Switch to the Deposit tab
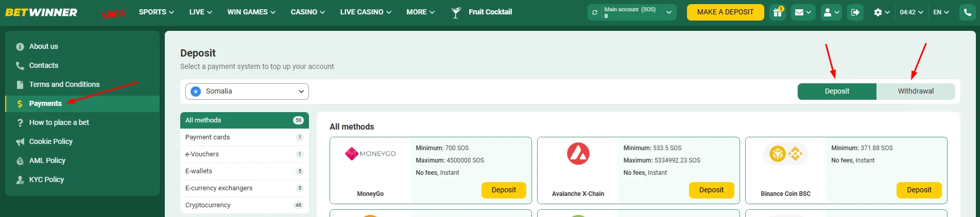The image size is (980, 217). [837, 92]
